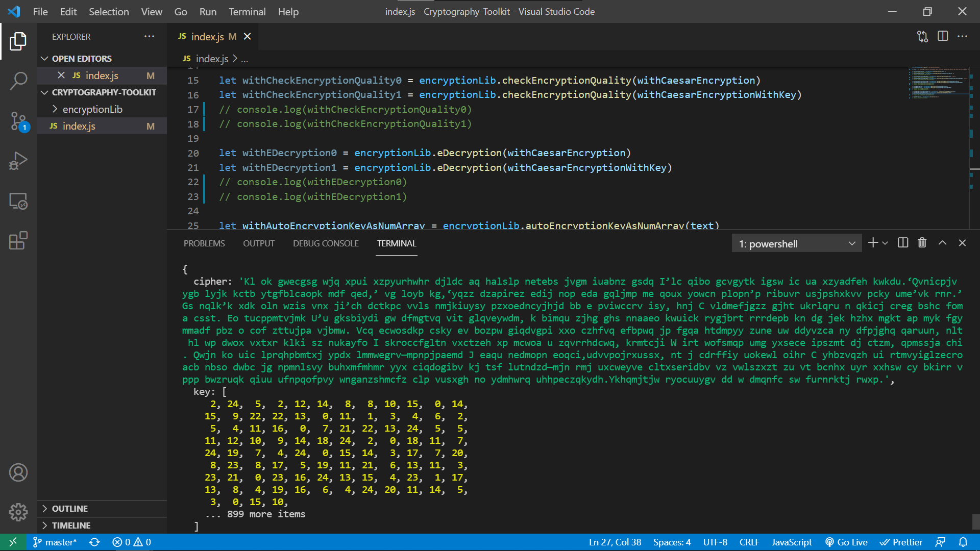Open the Source Control view icon
The image size is (980, 551).
(18, 121)
